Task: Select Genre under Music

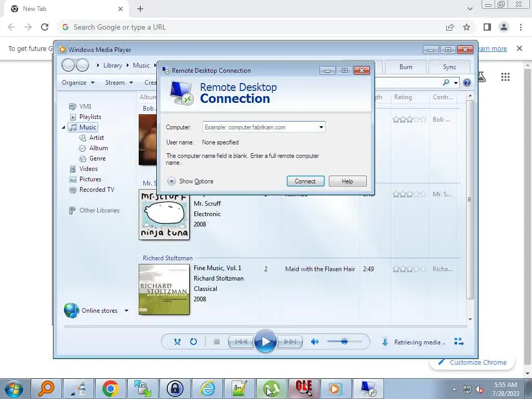Action: (x=92, y=158)
